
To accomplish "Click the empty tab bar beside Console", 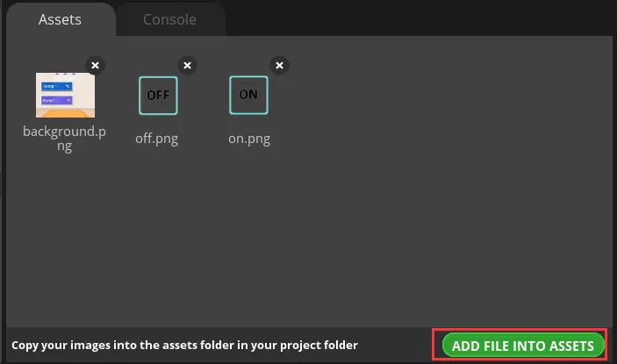I will [421, 19].
